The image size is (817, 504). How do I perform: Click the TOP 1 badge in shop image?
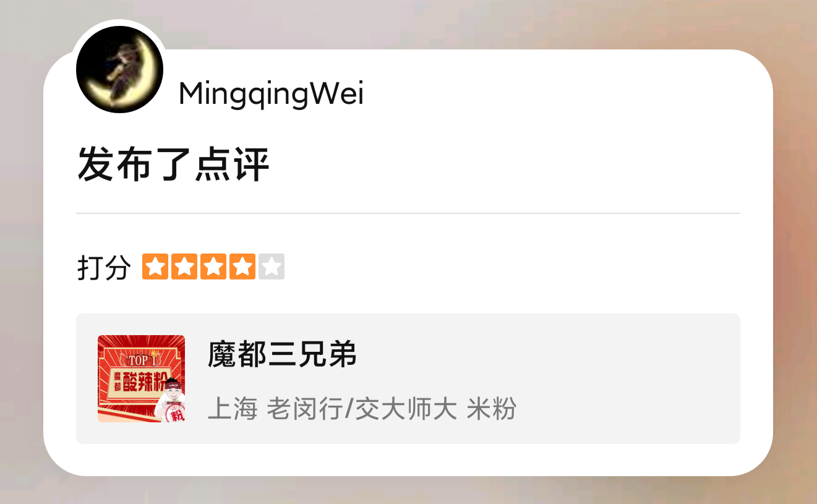pyautogui.click(x=142, y=359)
